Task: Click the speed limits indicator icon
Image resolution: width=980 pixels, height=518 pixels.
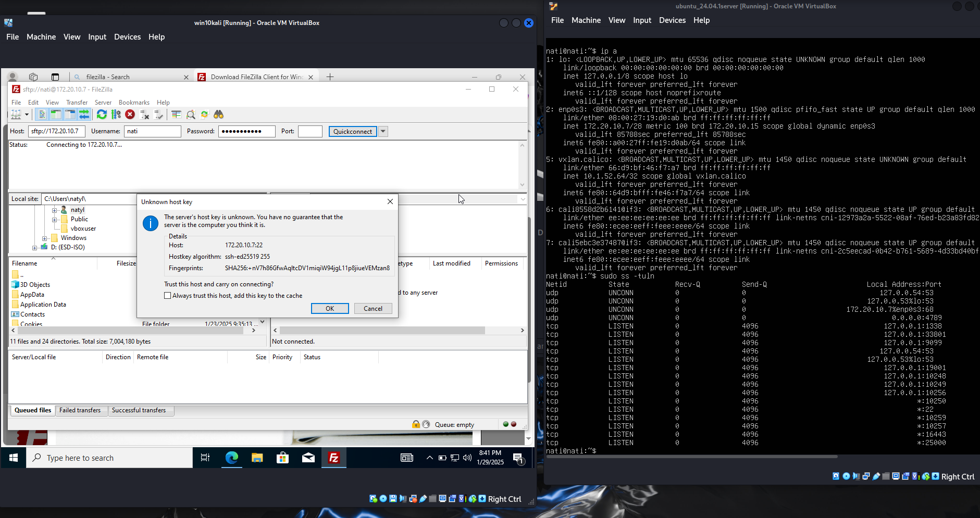Action: click(x=426, y=424)
